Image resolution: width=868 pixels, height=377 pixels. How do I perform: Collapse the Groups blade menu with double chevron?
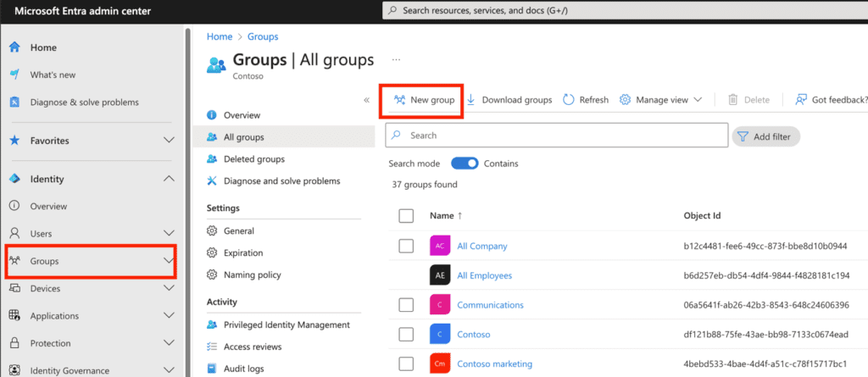click(x=366, y=100)
